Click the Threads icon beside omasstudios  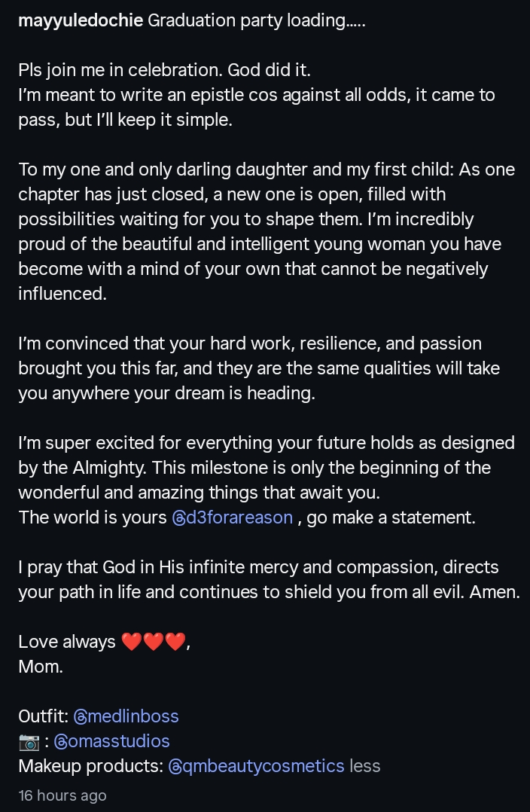tap(62, 741)
